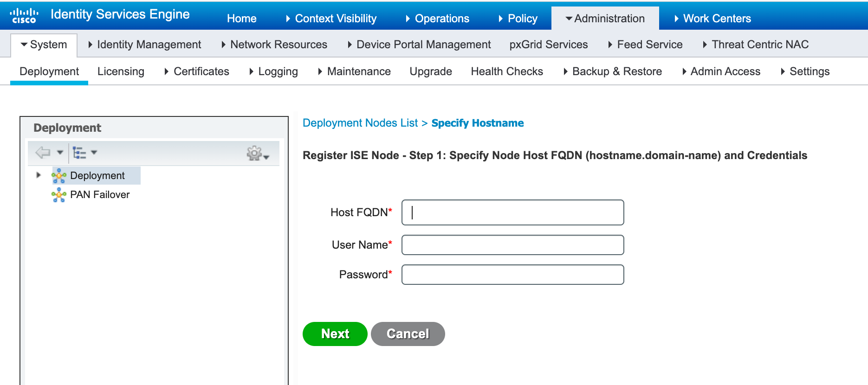
Task: Open the Context Visibility menu
Action: (x=331, y=19)
